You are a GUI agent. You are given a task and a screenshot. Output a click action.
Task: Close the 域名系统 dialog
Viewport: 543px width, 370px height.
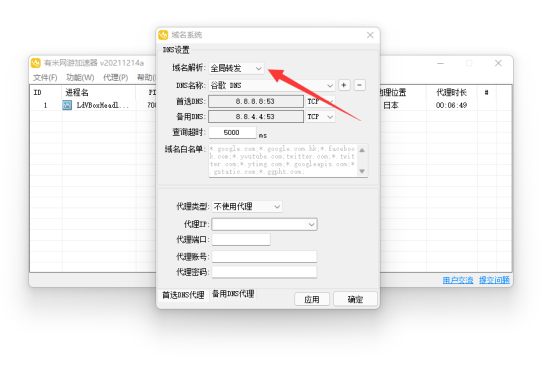(370, 35)
